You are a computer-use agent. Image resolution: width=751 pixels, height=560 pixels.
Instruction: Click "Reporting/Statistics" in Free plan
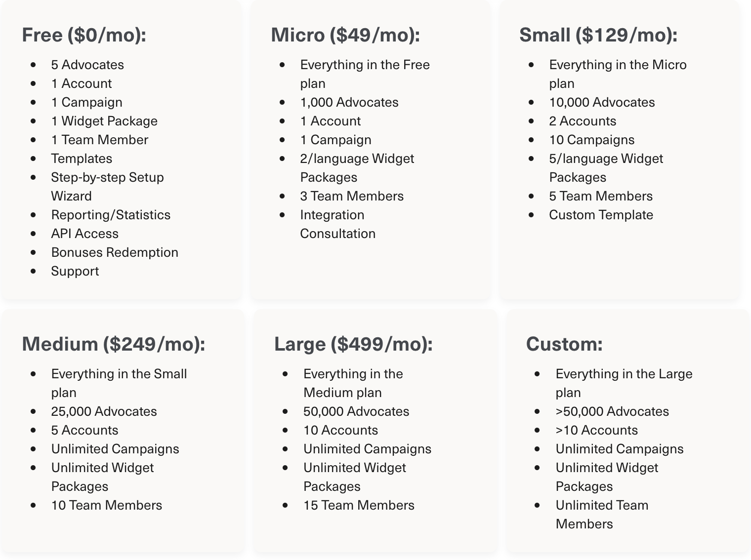111,215
